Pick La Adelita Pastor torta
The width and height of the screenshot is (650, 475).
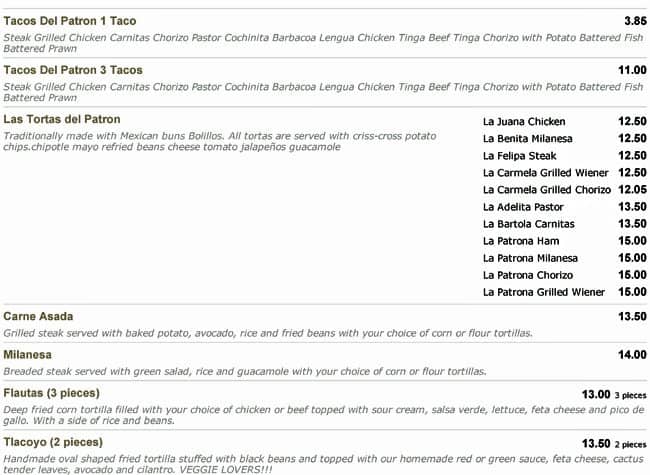522,207
